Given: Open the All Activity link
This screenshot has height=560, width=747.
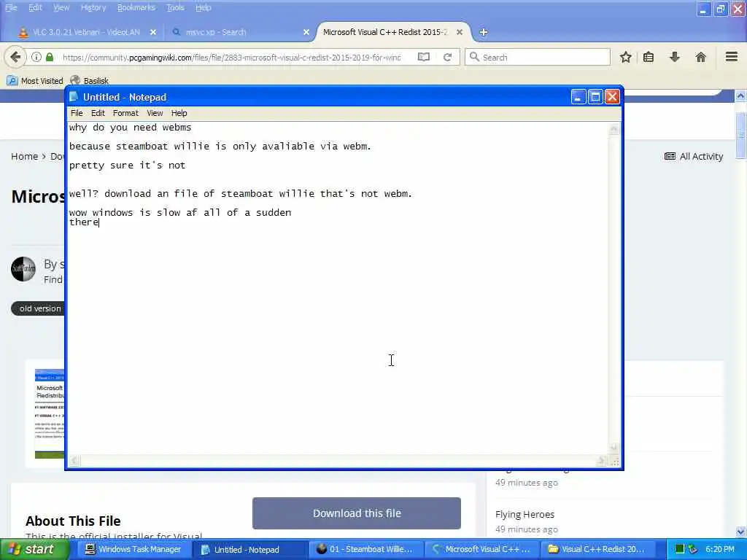Looking at the screenshot, I should 694,156.
